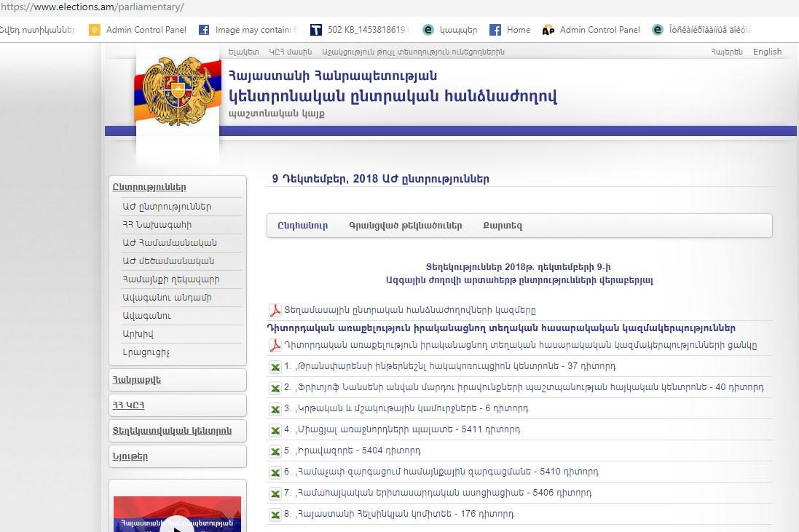Open the PDF icon for Տեղամասային ընտրական հանձնաժողովների կազմերը
The image size is (799, 532).
pos(275,310)
